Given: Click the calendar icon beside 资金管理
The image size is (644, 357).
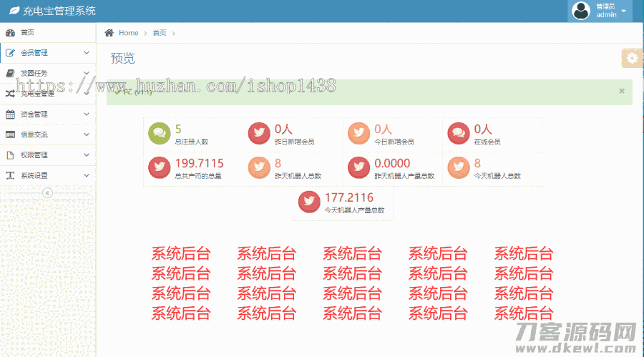Looking at the screenshot, I should pyautogui.click(x=10, y=114).
